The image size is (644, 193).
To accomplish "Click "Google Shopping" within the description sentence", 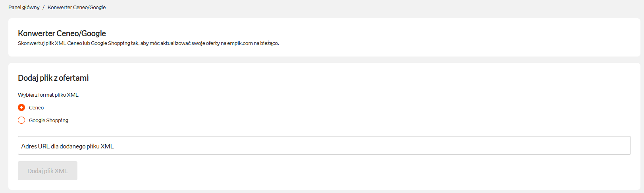I will point(110,43).
